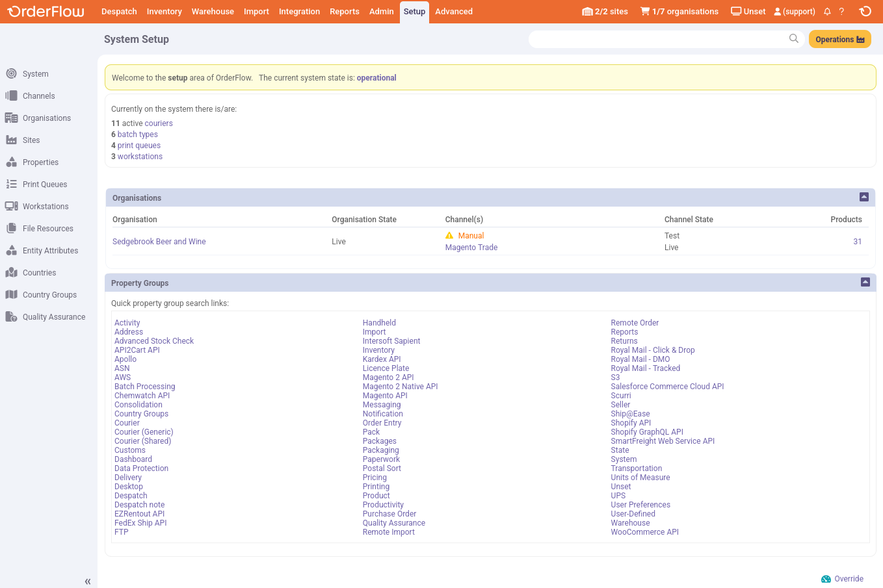
Task: Click the magnifier icon in the search bar
Action: coord(793,38)
